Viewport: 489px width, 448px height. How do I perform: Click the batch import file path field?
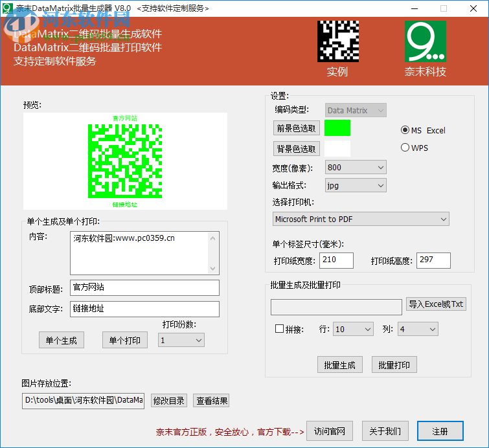click(x=337, y=307)
